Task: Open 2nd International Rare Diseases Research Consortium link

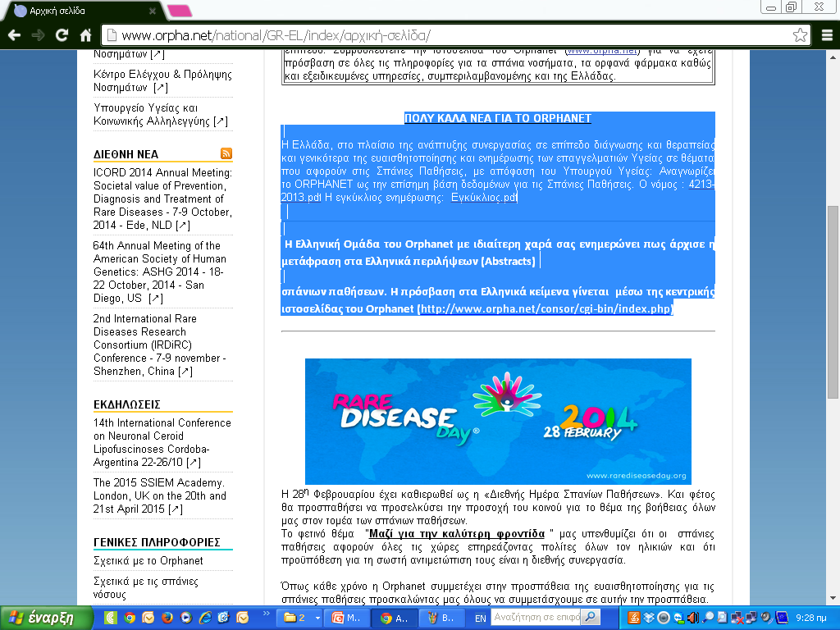Action: click(x=160, y=345)
